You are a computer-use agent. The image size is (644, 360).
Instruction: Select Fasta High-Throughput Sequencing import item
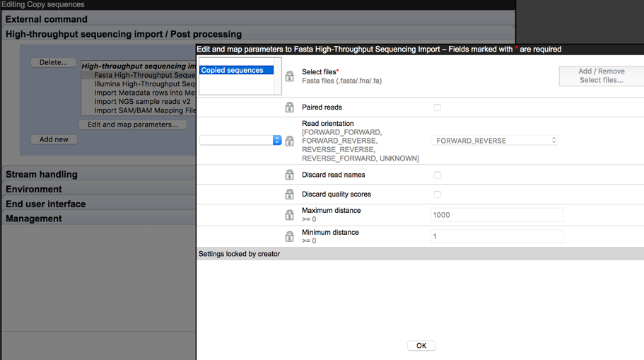click(x=139, y=75)
